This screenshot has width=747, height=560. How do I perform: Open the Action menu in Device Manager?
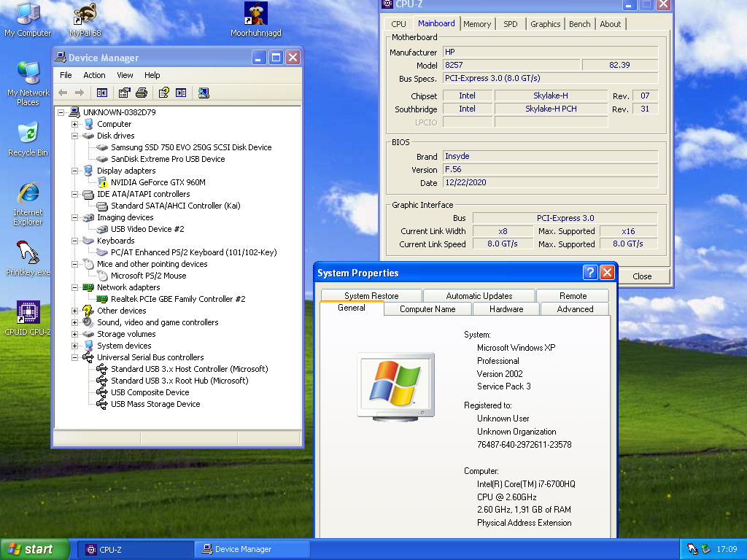[94, 75]
